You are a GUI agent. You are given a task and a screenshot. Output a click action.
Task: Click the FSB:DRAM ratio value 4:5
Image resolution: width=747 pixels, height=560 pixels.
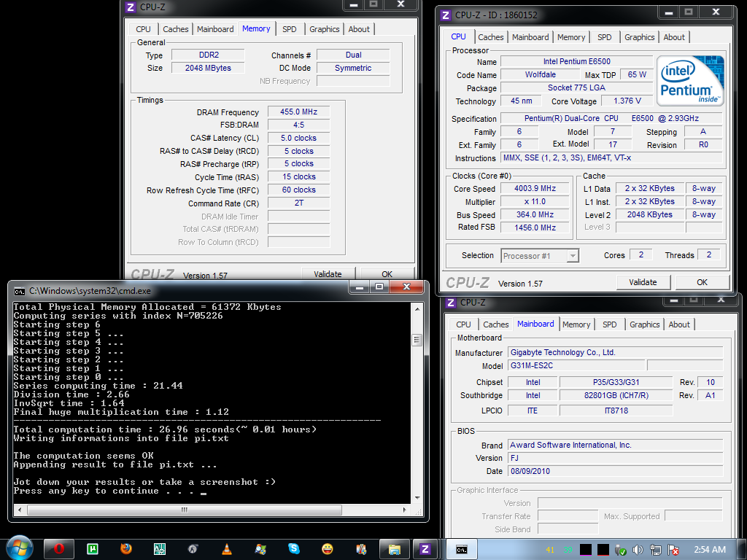point(298,125)
